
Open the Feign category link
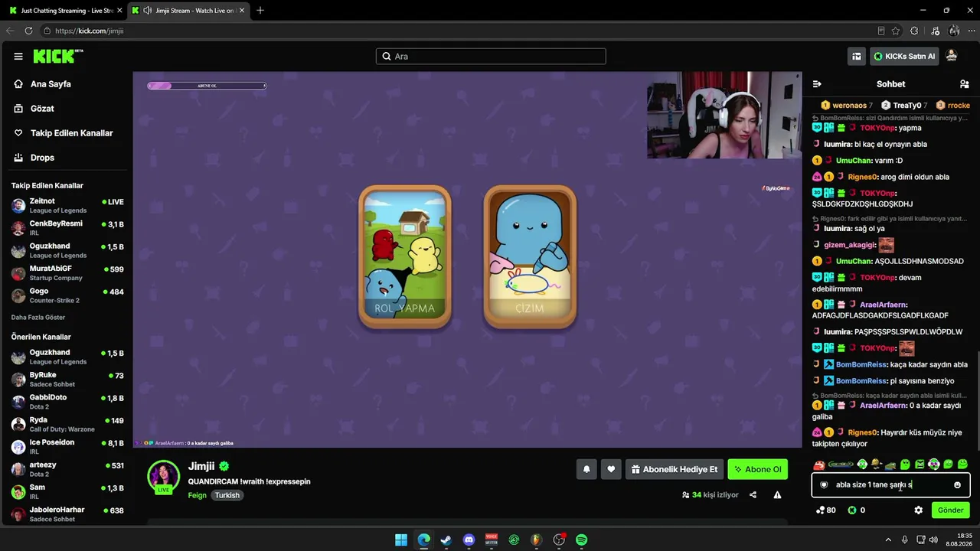click(x=198, y=495)
